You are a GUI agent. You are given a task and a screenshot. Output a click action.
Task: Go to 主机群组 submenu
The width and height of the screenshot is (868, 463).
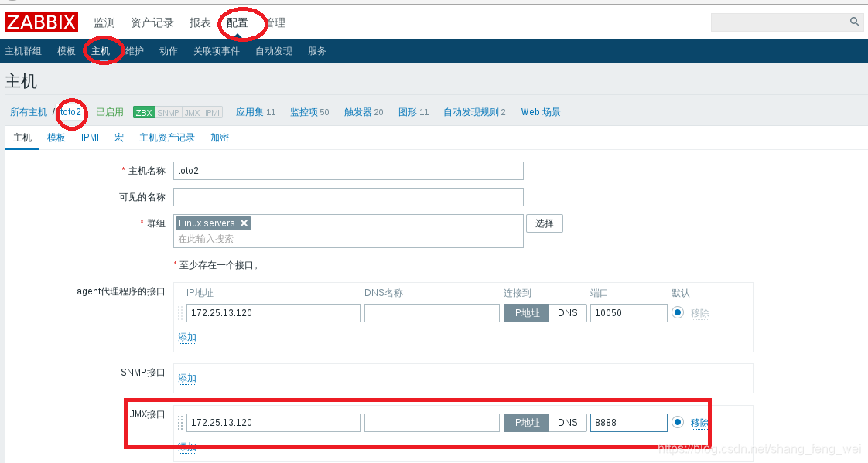tap(23, 51)
